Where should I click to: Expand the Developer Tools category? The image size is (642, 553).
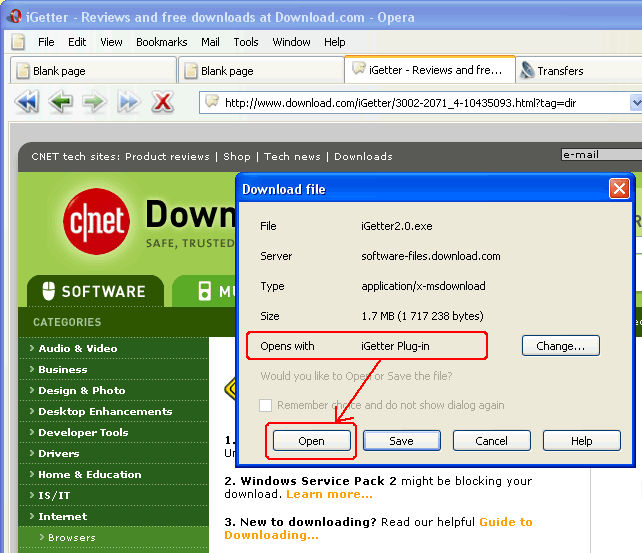click(x=83, y=432)
